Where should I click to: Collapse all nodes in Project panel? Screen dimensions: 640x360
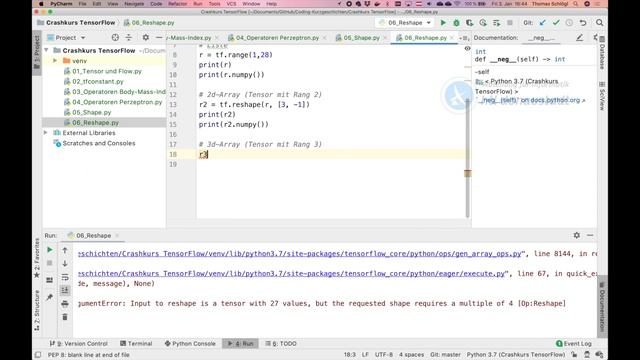click(129, 38)
